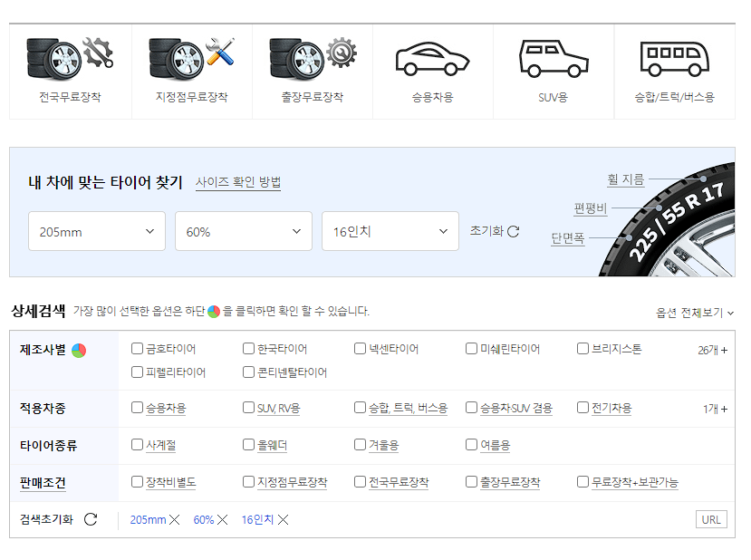Enable the 판매조건 지정점무료장착 filter checkbox
Viewport: 751px width, 560px height.
point(248,481)
